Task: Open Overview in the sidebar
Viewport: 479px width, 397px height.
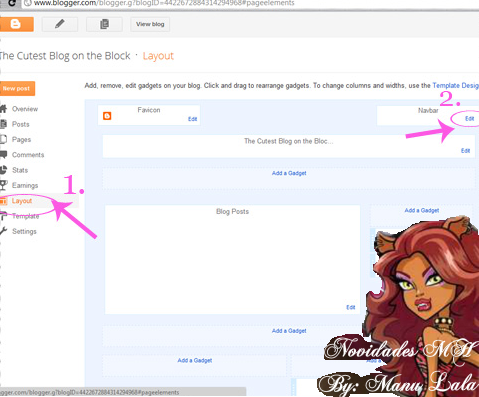Action: (x=25, y=109)
